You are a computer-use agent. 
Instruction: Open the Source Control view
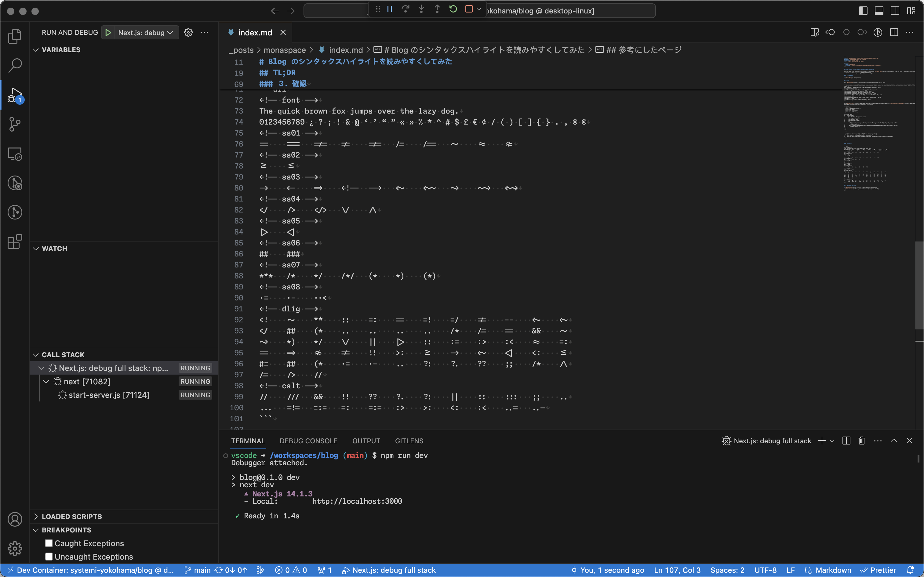(x=15, y=124)
